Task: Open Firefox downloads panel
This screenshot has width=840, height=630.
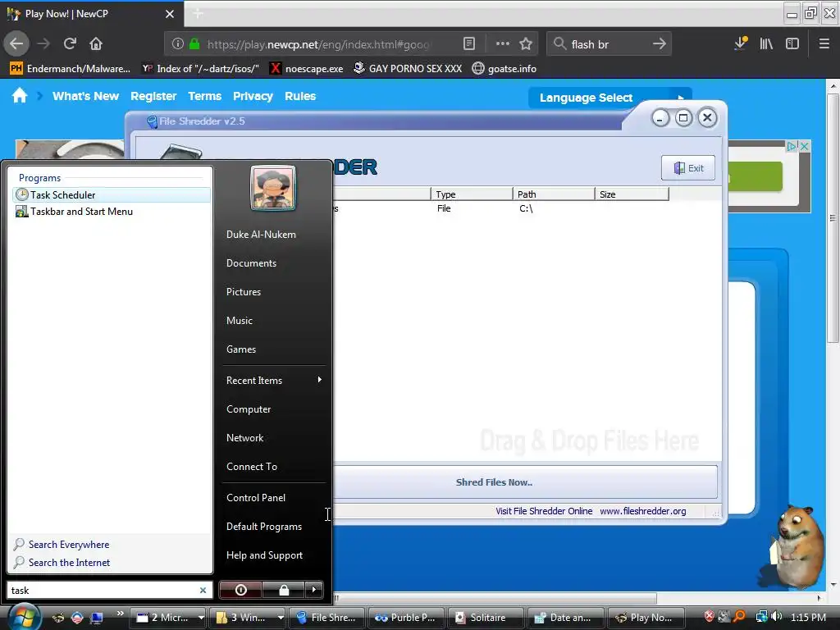Action: [741, 44]
